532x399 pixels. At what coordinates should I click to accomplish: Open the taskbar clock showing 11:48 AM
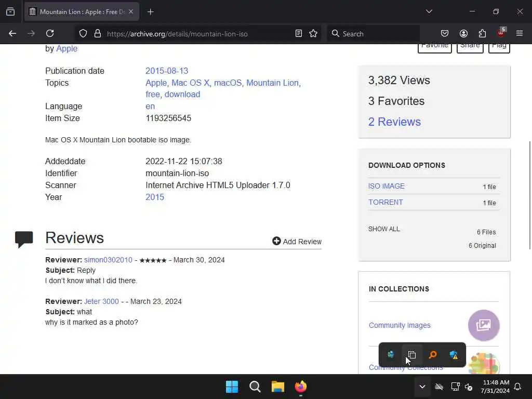[495, 387]
